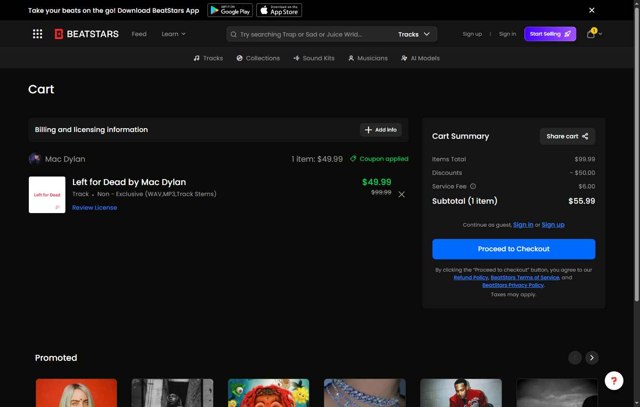This screenshot has width=640, height=407.
Task: Open App Store download badge
Action: 279,10
